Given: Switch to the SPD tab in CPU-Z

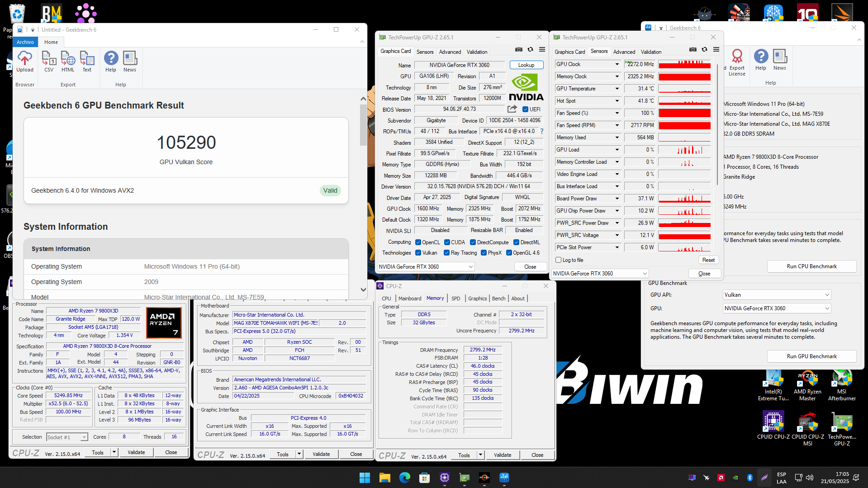Looking at the screenshot, I should [456, 298].
